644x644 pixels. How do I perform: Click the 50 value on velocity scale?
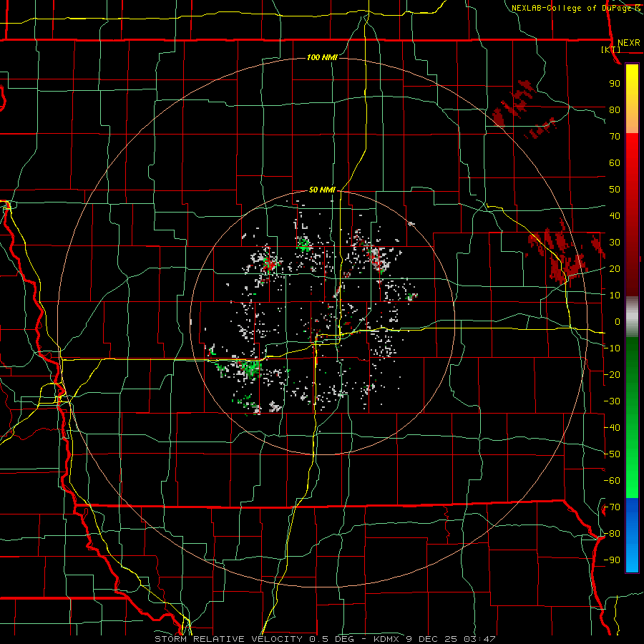click(x=615, y=190)
